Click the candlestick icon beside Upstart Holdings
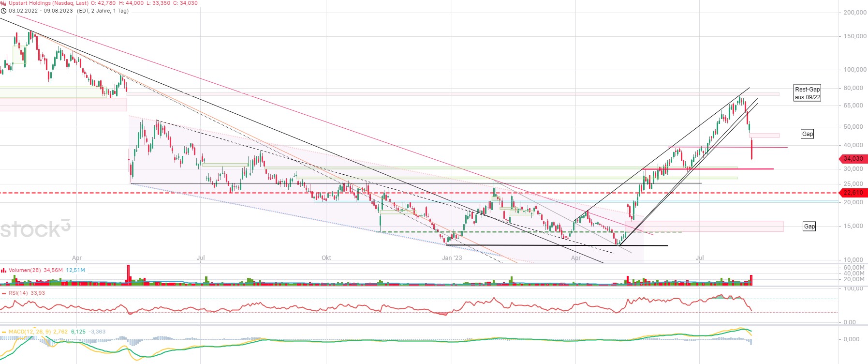 point(4,3)
